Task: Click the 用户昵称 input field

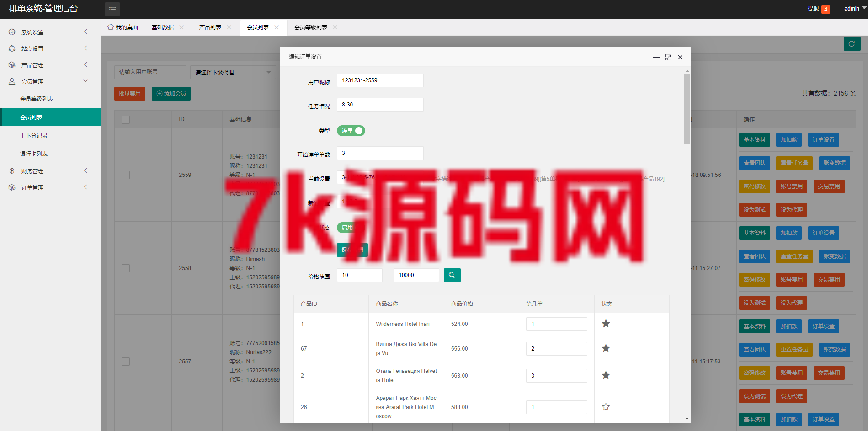Action: click(380, 80)
